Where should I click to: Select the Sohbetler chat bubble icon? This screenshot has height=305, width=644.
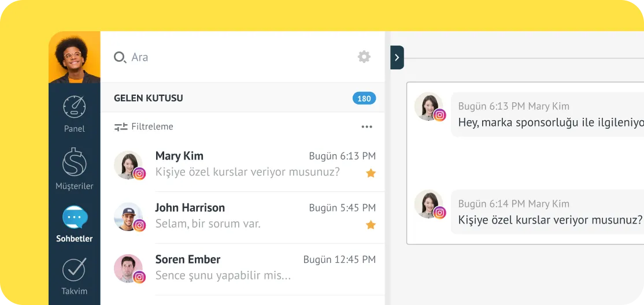click(75, 218)
